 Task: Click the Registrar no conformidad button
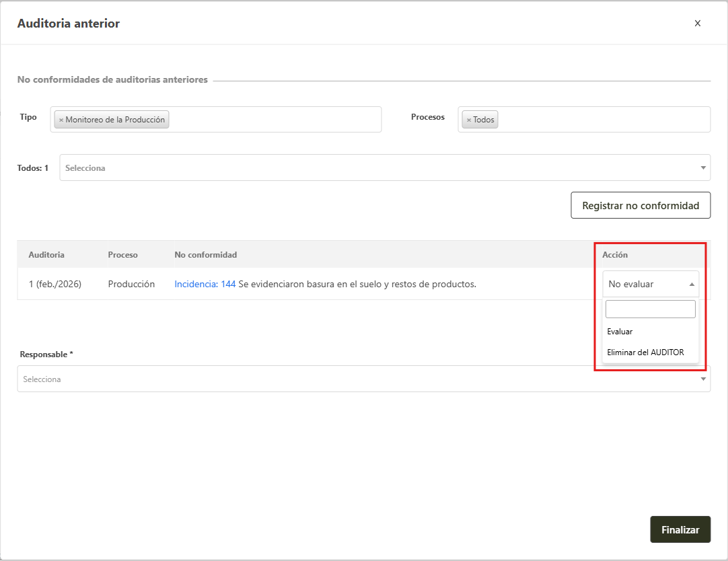(641, 205)
